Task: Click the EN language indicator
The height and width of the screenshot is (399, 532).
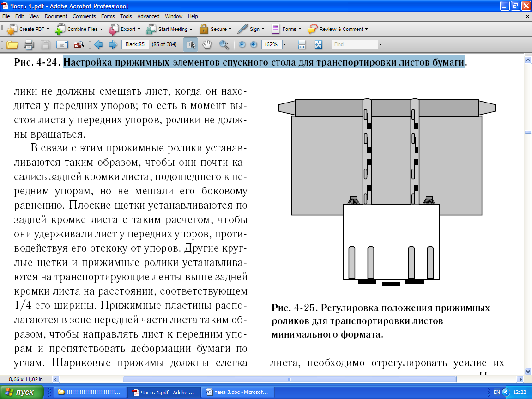Action: tap(496, 392)
